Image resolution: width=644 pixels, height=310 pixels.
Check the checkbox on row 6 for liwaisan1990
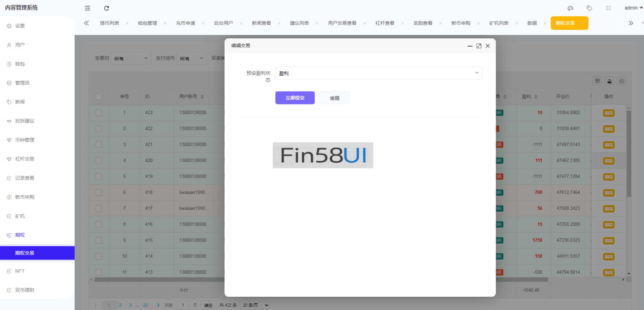pos(99,192)
